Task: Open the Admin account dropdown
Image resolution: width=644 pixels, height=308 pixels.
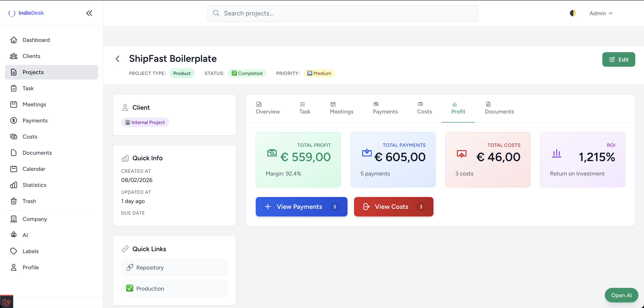Action: pos(601,13)
